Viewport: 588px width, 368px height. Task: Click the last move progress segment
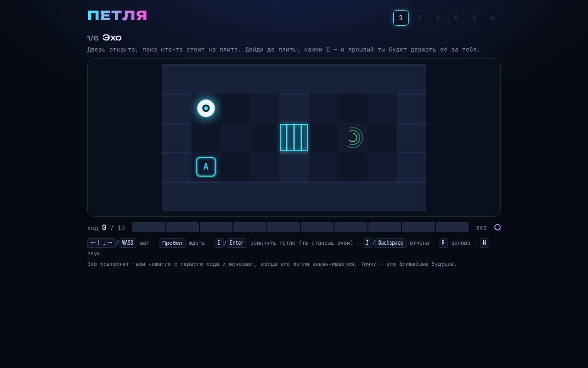point(452,227)
